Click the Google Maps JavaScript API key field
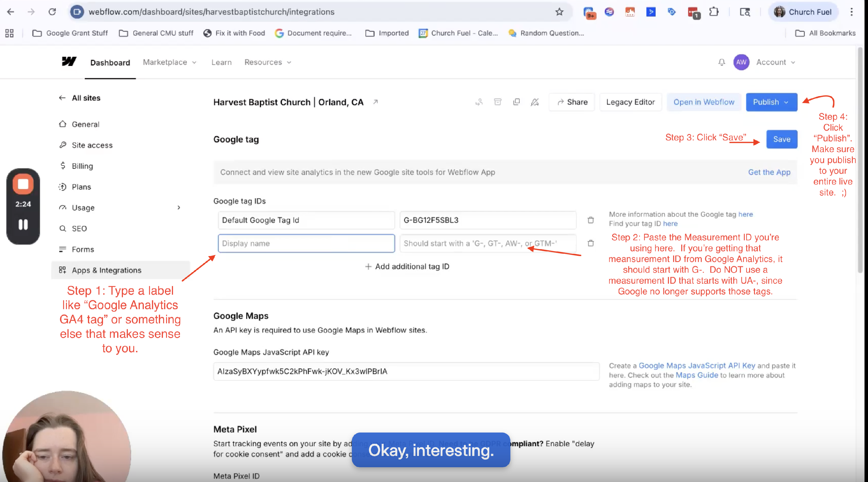This screenshot has height=482, width=868. (407, 371)
